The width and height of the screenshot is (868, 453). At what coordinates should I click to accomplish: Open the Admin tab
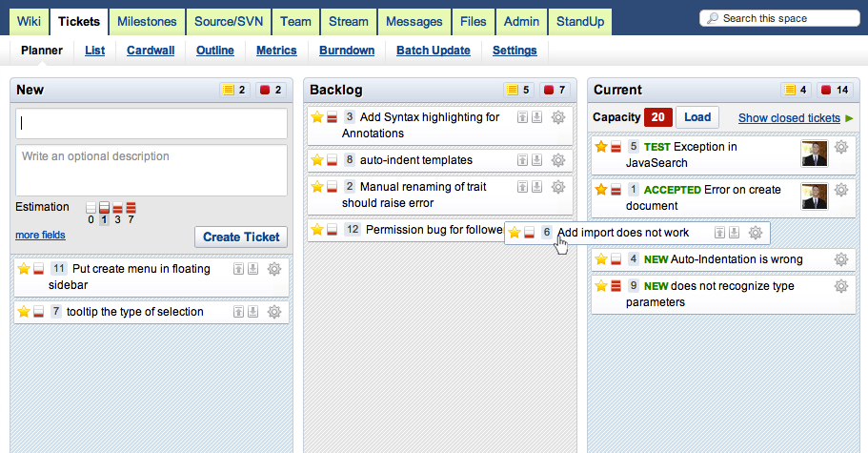click(521, 22)
